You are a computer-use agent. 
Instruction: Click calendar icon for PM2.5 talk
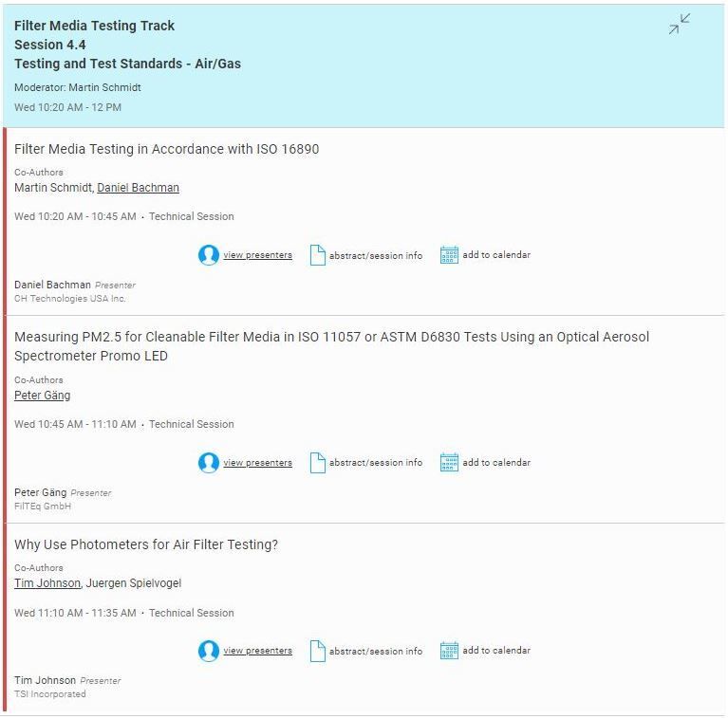click(x=449, y=463)
